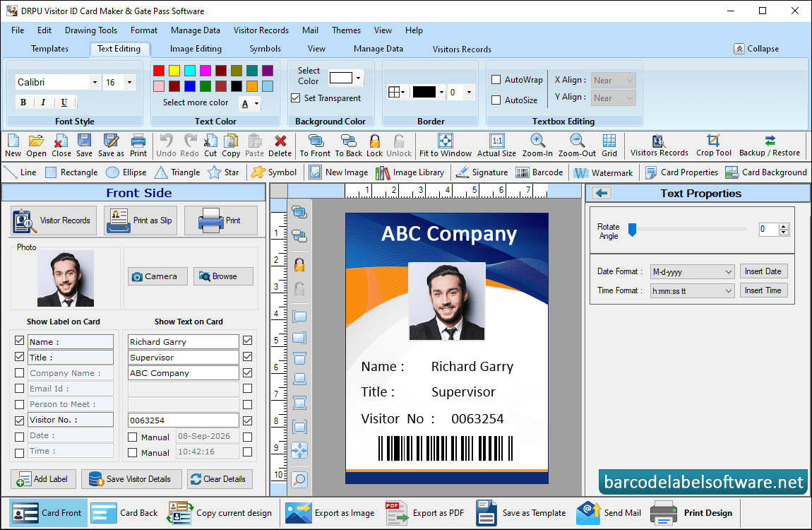Uncheck the Visitor No. : label checkbox
The image size is (812, 530).
[x=20, y=420]
